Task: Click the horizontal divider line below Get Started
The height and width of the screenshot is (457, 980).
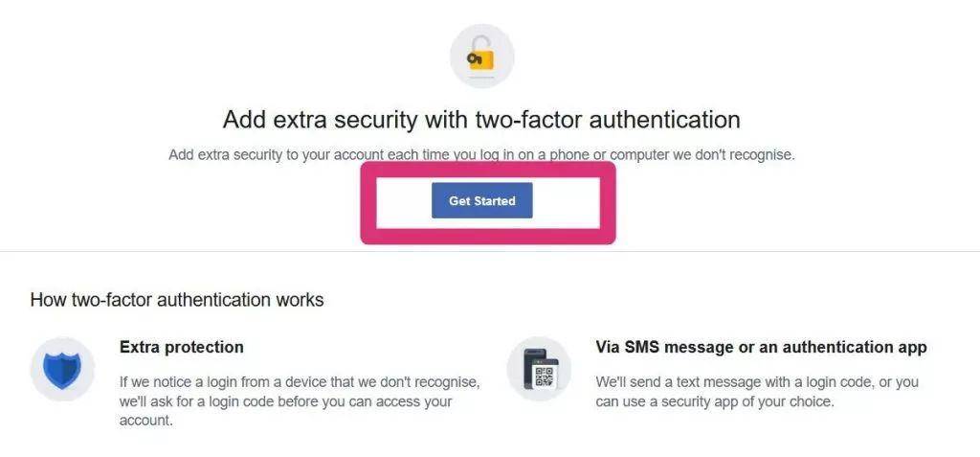Action: pos(490,252)
